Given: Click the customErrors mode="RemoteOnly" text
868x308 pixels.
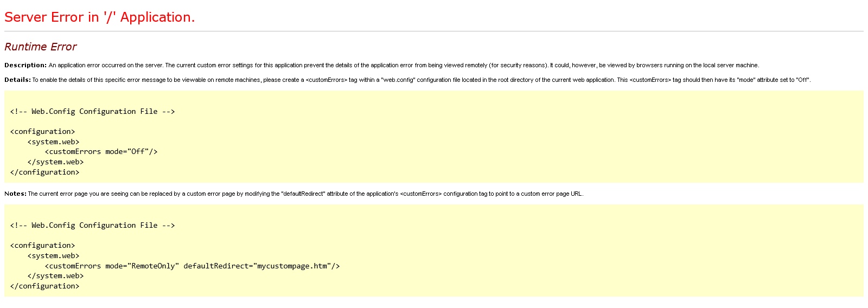Looking at the screenshot, I should pos(112,266).
